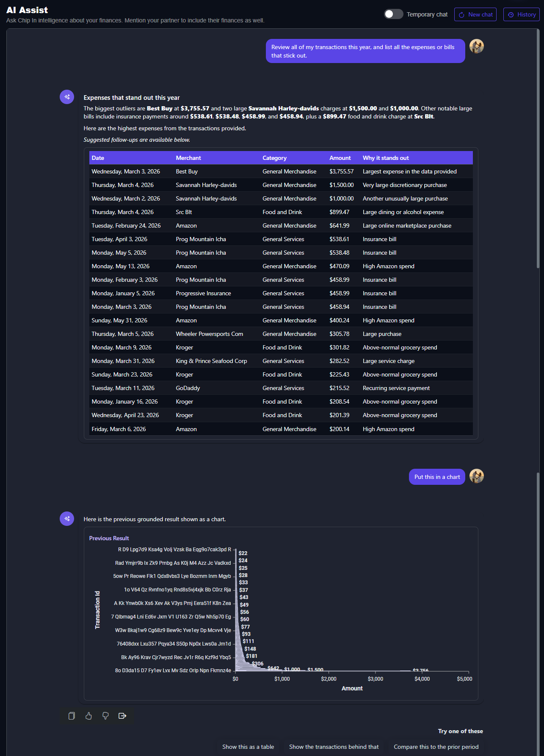Click the '$3,755.57' amount cell
The height and width of the screenshot is (756, 544).
(x=341, y=171)
